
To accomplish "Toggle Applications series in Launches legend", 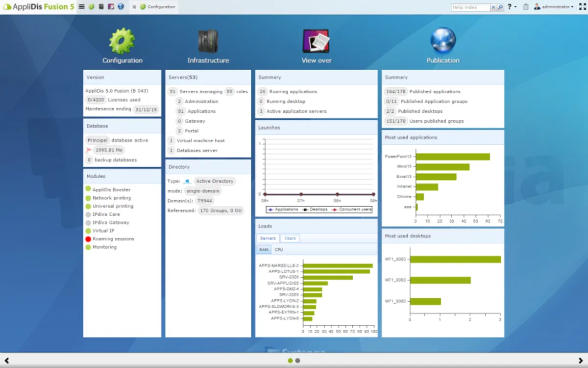I will (283, 210).
